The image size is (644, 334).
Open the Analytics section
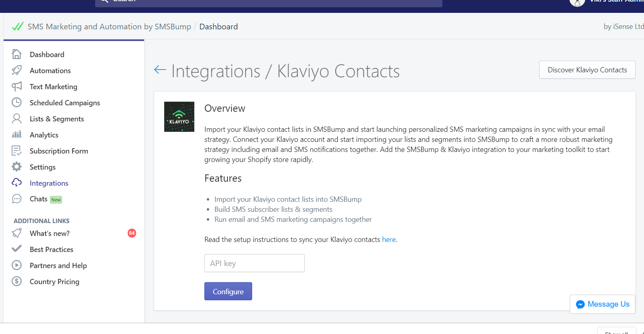pos(44,135)
